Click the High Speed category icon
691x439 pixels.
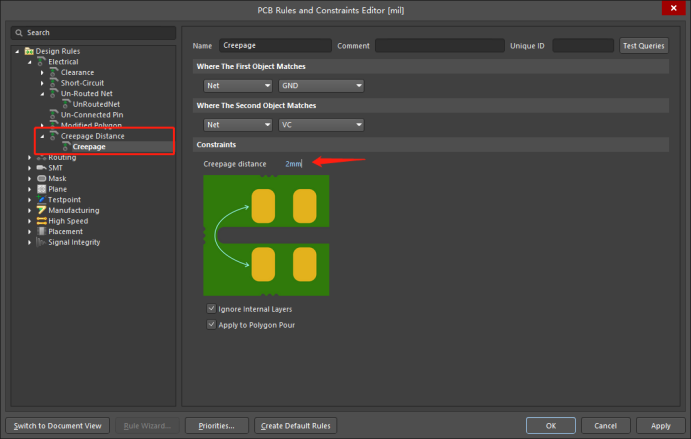41,221
